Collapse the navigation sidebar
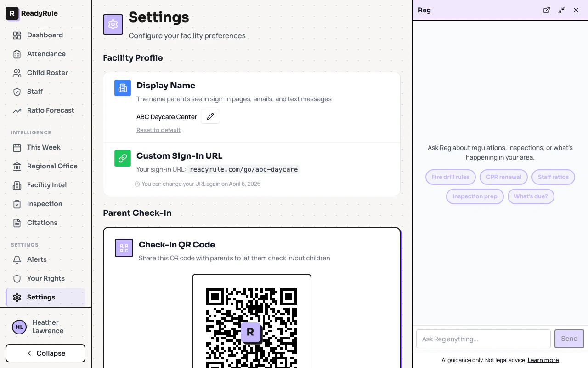The width and height of the screenshot is (588, 368). (x=45, y=353)
